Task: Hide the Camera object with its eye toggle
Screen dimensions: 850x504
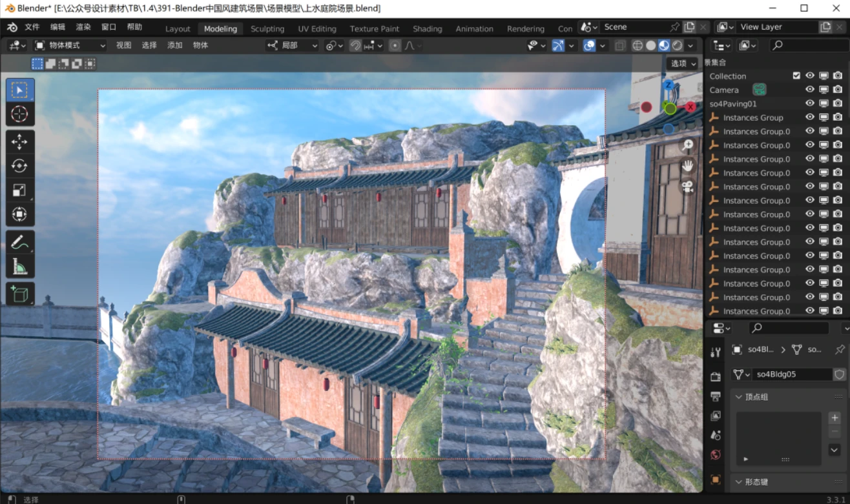Action: tap(809, 90)
